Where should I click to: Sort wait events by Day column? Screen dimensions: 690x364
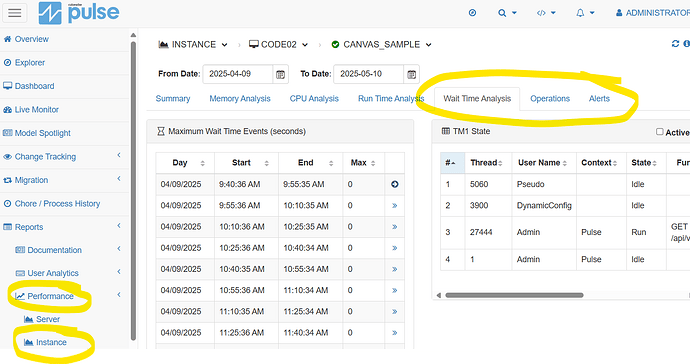(185, 163)
